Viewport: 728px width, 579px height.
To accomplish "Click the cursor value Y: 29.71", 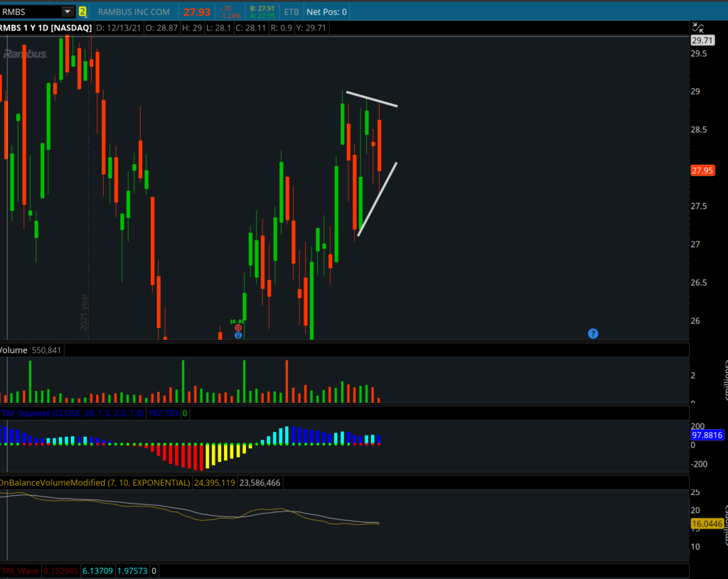I will click(311, 28).
